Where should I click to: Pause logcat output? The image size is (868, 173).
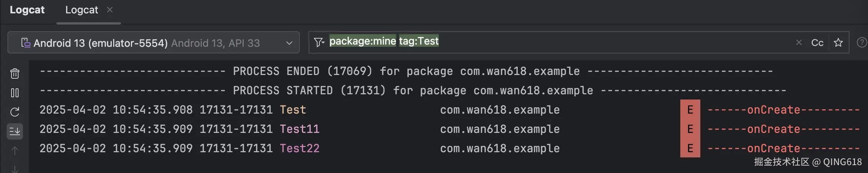[x=15, y=93]
